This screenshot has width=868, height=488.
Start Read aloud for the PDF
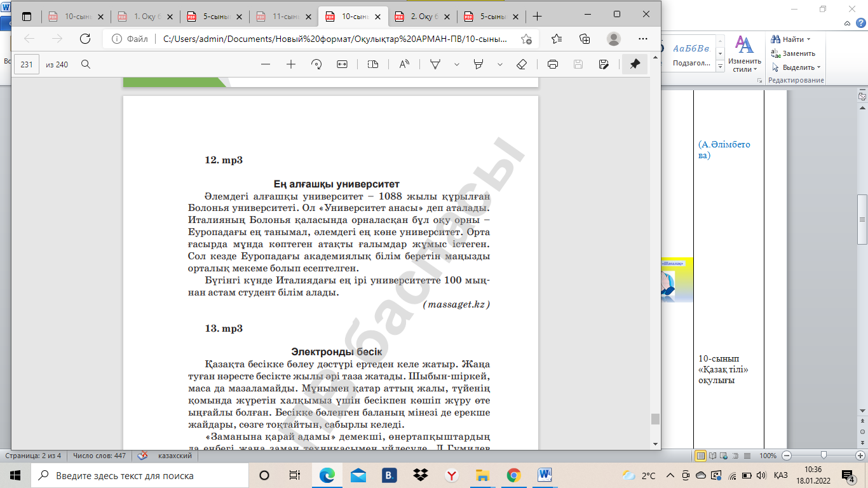coord(404,64)
